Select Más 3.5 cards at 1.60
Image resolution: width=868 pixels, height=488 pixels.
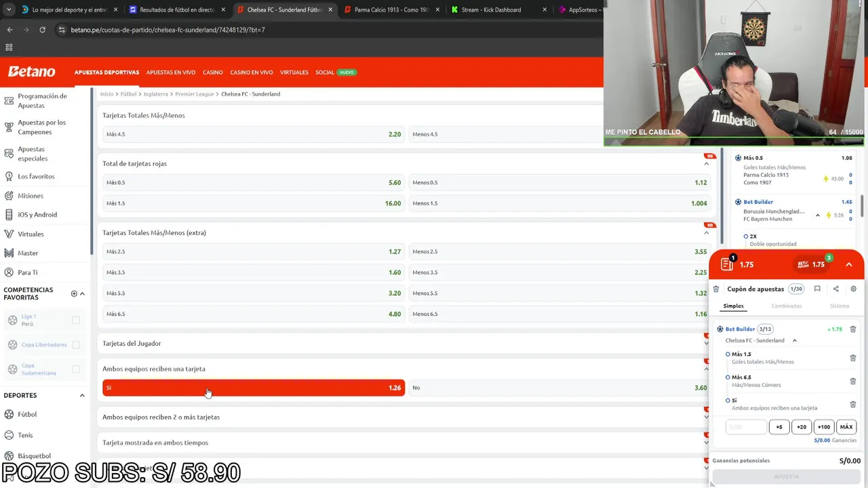click(x=254, y=272)
